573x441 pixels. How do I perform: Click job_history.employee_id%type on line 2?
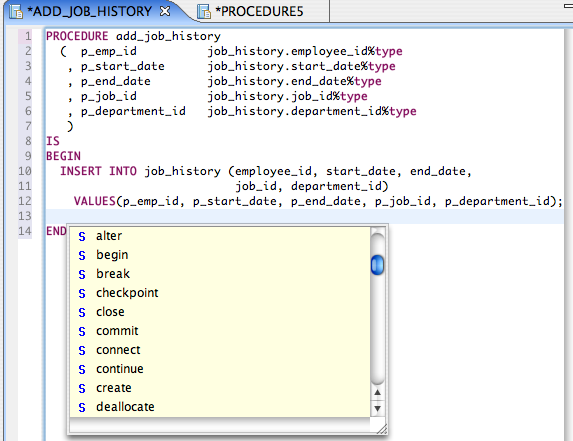point(305,52)
